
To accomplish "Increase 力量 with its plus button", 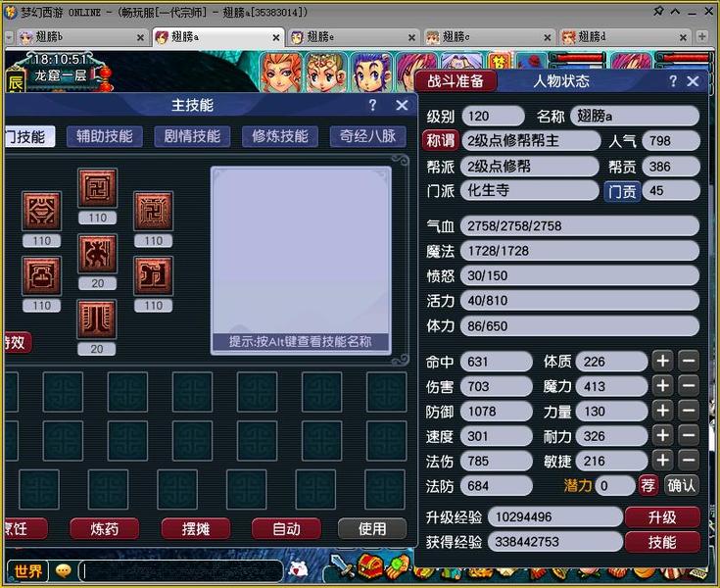I will [x=662, y=411].
